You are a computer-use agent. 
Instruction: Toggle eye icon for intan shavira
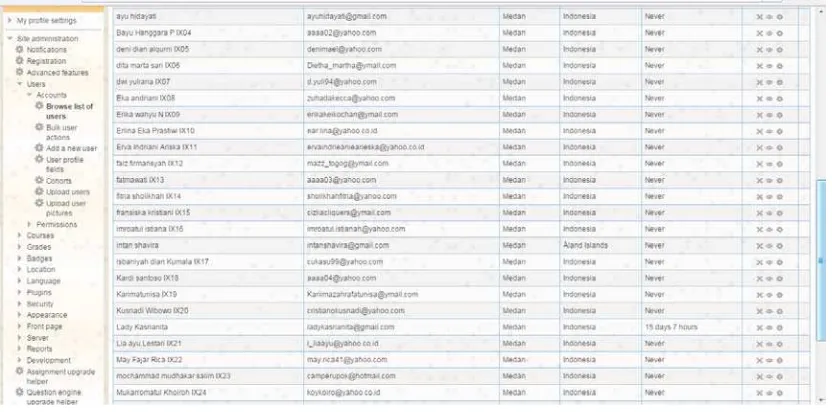tap(769, 246)
